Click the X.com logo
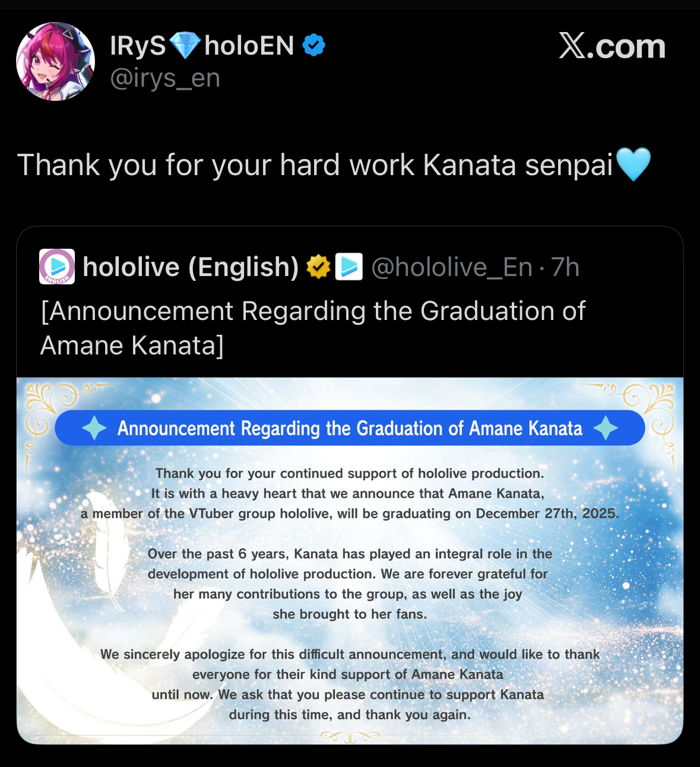The width and height of the screenshot is (700, 767). point(612,46)
